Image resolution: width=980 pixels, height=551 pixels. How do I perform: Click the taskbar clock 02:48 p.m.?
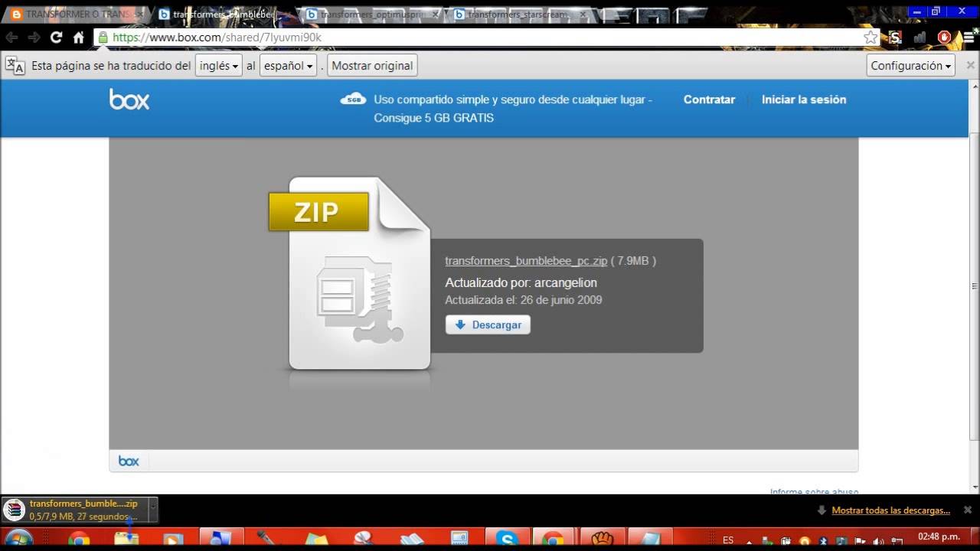point(939,536)
